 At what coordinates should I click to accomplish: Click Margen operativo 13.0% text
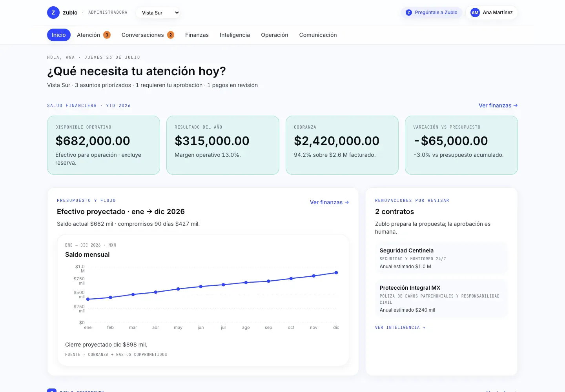coord(208,155)
